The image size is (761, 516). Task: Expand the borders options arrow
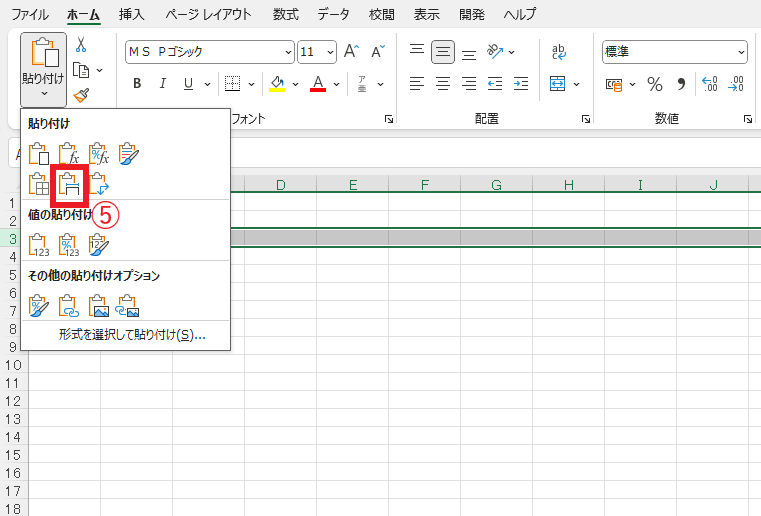tap(251, 84)
